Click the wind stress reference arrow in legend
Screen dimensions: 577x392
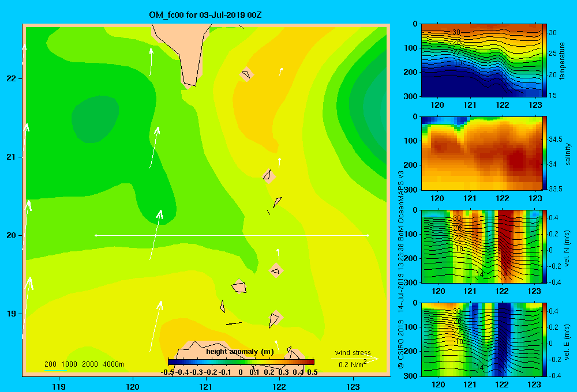pyautogui.click(x=355, y=359)
